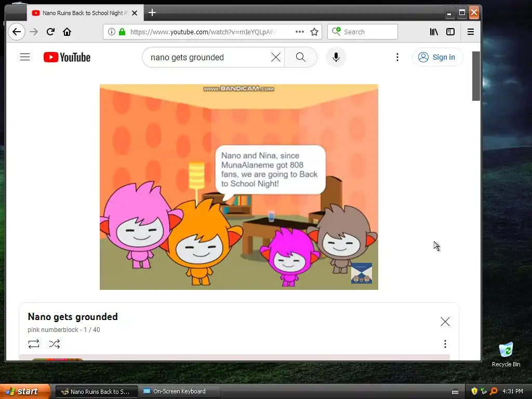Open YouTube guide hamburger menu
This screenshot has height=399, width=532.
point(25,57)
